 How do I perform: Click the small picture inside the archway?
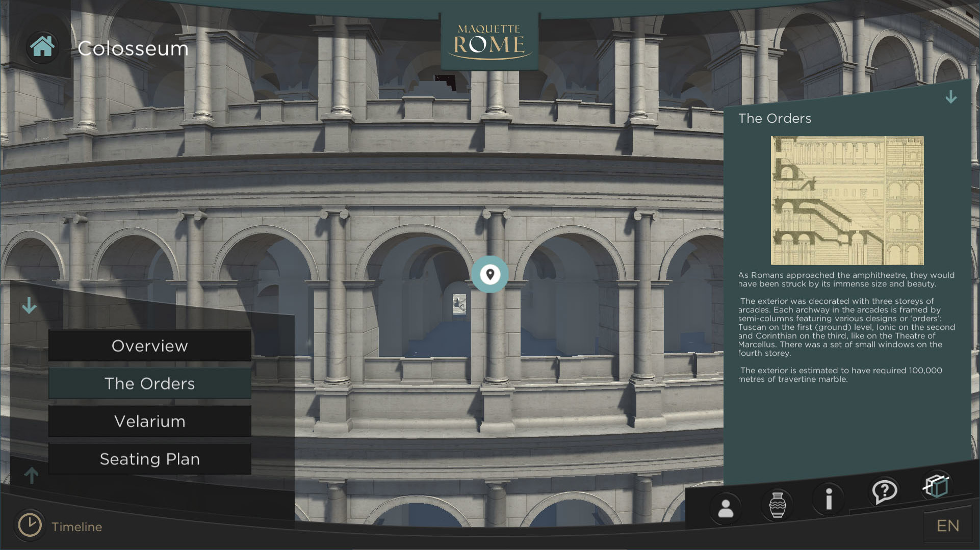[459, 304]
